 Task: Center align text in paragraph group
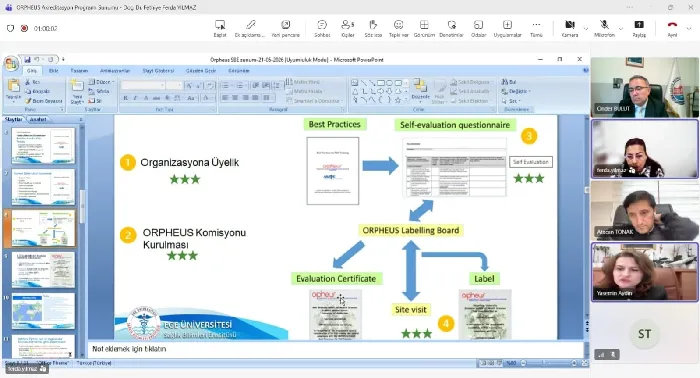(x=235, y=98)
